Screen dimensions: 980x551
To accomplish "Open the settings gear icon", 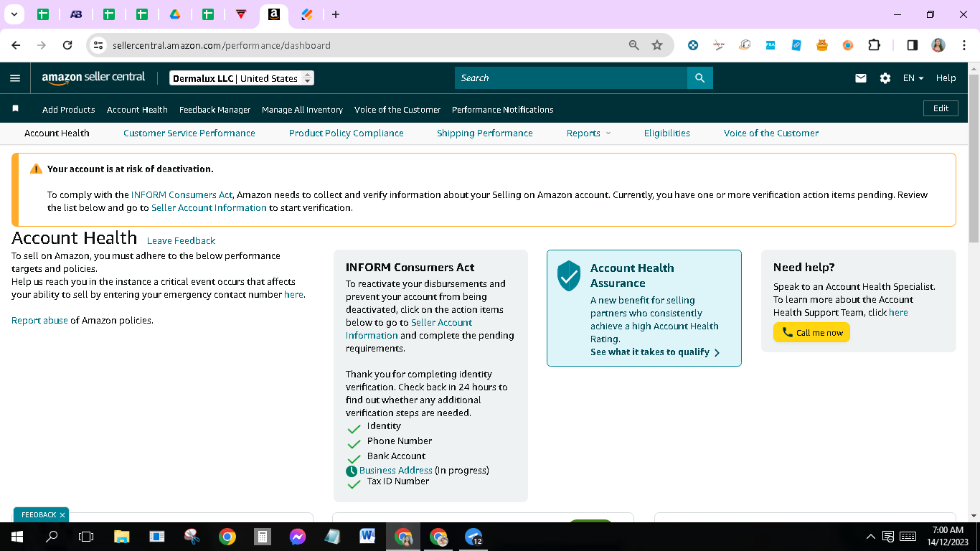I will pos(885,78).
